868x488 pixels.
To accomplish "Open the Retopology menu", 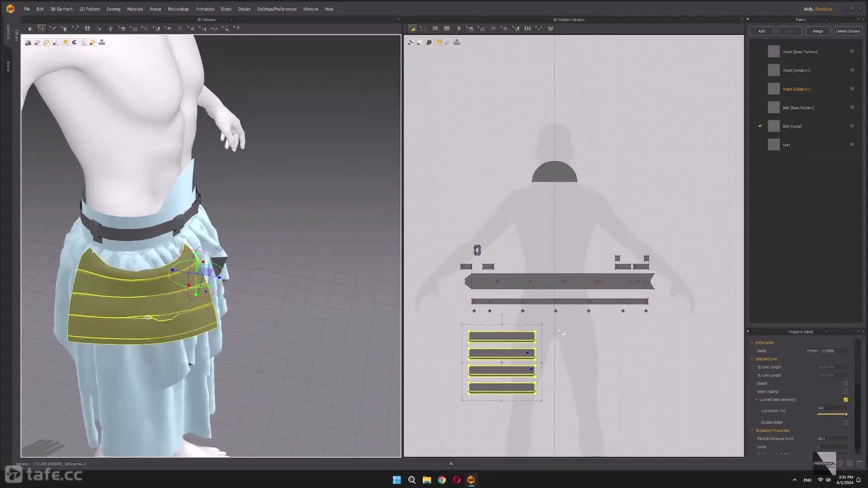I will tap(179, 9).
